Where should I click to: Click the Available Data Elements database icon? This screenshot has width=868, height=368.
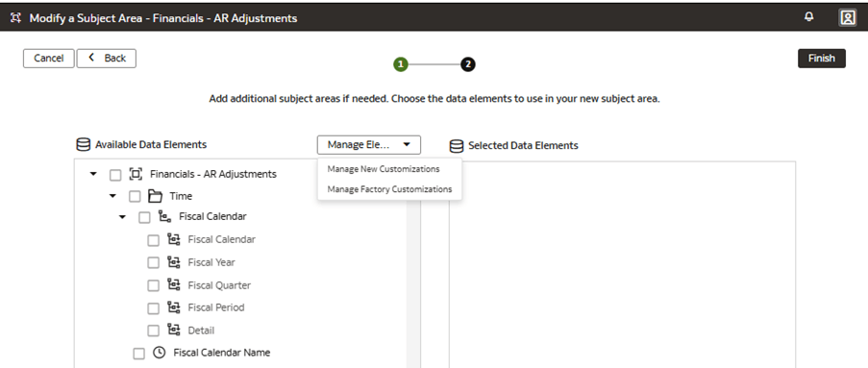click(83, 145)
